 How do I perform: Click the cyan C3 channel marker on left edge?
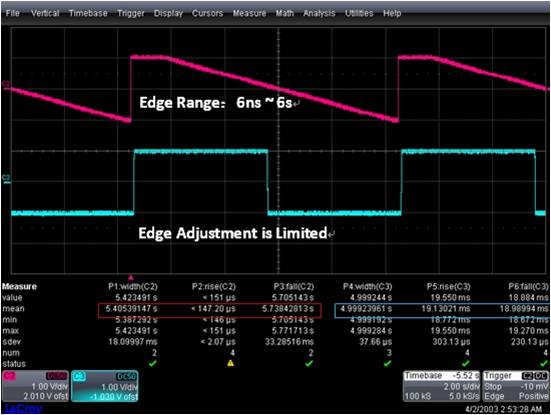click(x=6, y=179)
